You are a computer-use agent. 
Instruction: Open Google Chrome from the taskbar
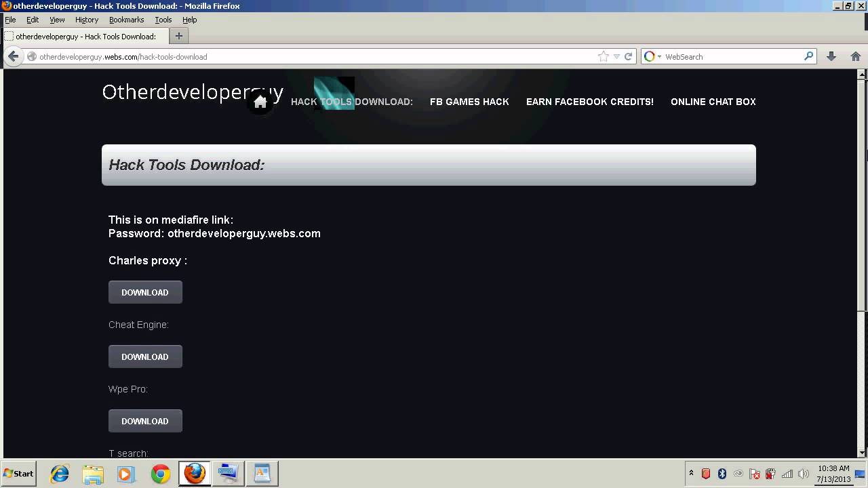(161, 473)
